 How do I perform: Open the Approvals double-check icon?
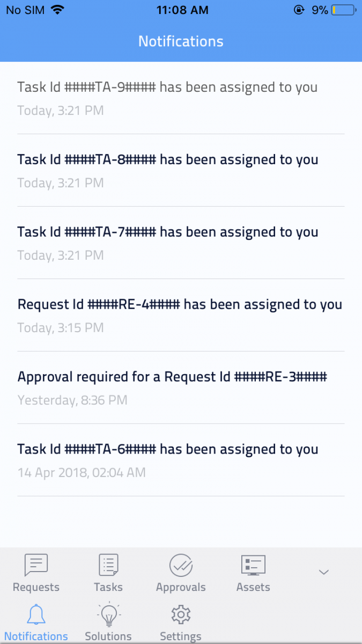181,565
